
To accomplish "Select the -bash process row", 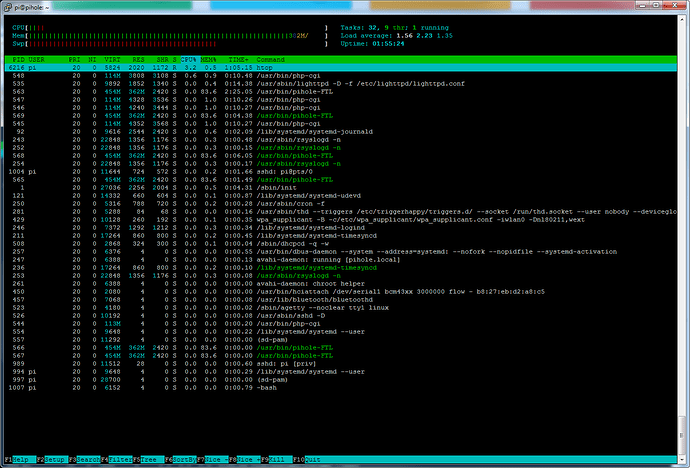I will point(341,388).
